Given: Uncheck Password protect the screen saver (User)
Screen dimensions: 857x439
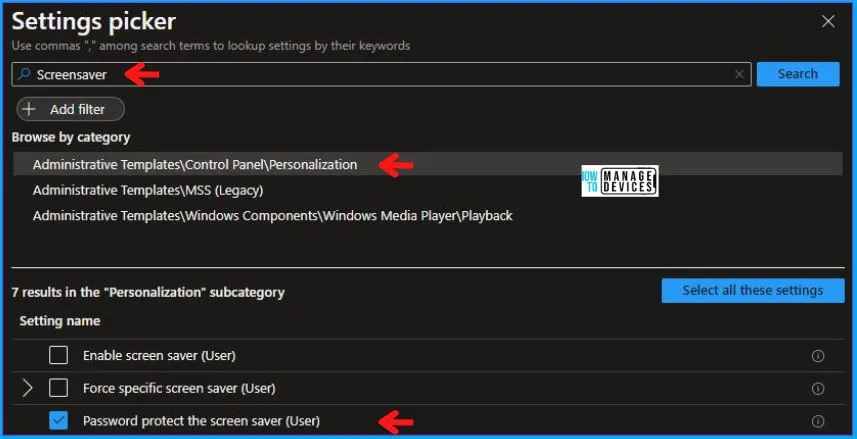Looking at the screenshot, I should 58,420.
